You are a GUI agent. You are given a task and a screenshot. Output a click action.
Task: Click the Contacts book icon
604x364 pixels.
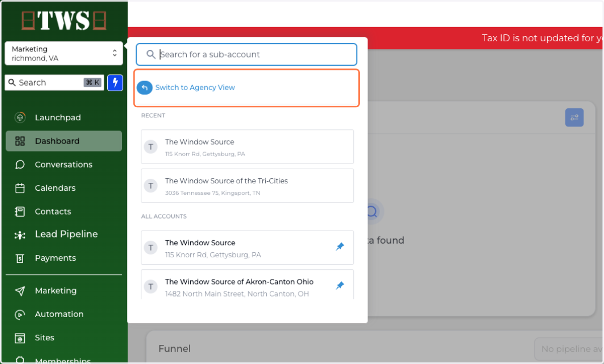(20, 211)
